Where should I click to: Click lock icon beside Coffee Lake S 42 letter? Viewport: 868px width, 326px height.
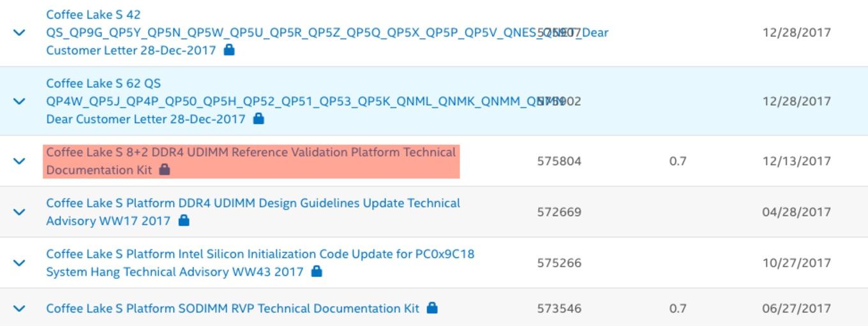pos(229,49)
